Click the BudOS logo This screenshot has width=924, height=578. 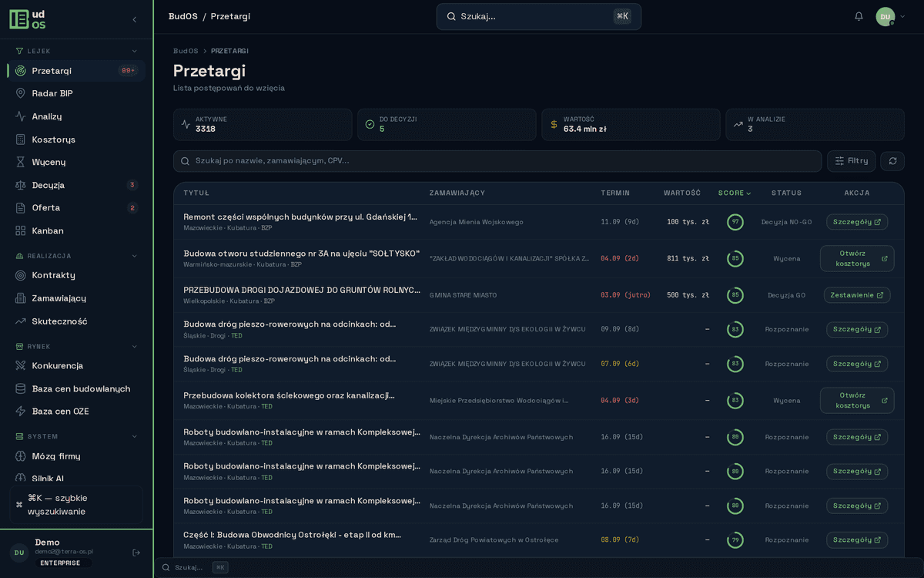coord(28,19)
